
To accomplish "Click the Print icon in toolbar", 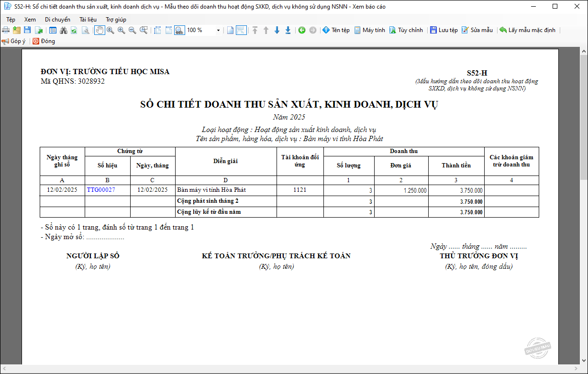I will [6, 30].
